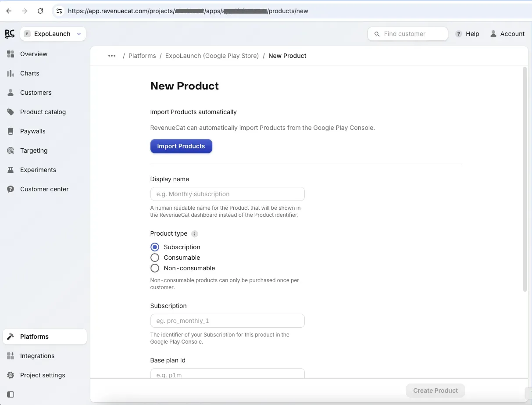Reload the page with refresh icon
Viewport: 532px width, 405px height.
(x=40, y=11)
